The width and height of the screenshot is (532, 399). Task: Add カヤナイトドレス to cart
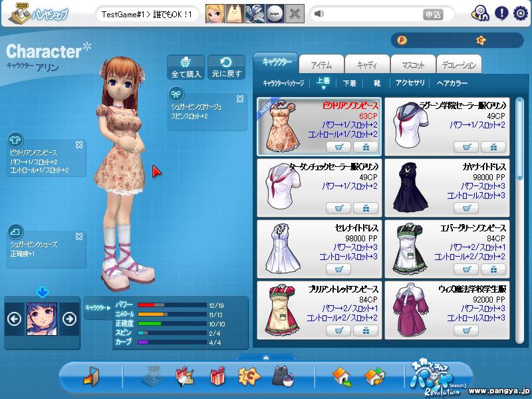coord(466,208)
